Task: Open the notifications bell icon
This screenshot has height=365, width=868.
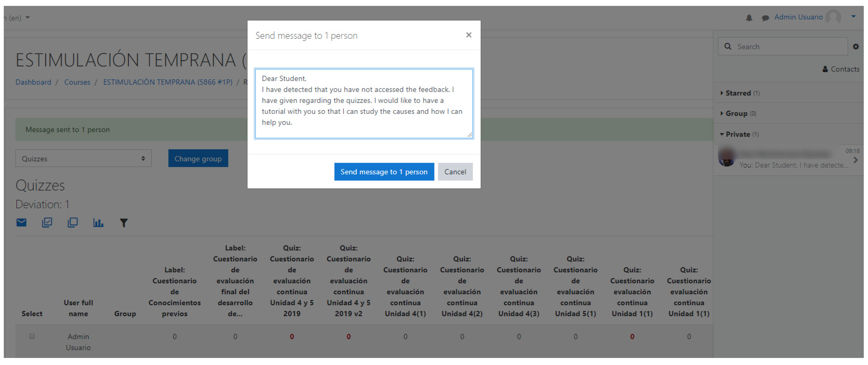Action: click(749, 18)
